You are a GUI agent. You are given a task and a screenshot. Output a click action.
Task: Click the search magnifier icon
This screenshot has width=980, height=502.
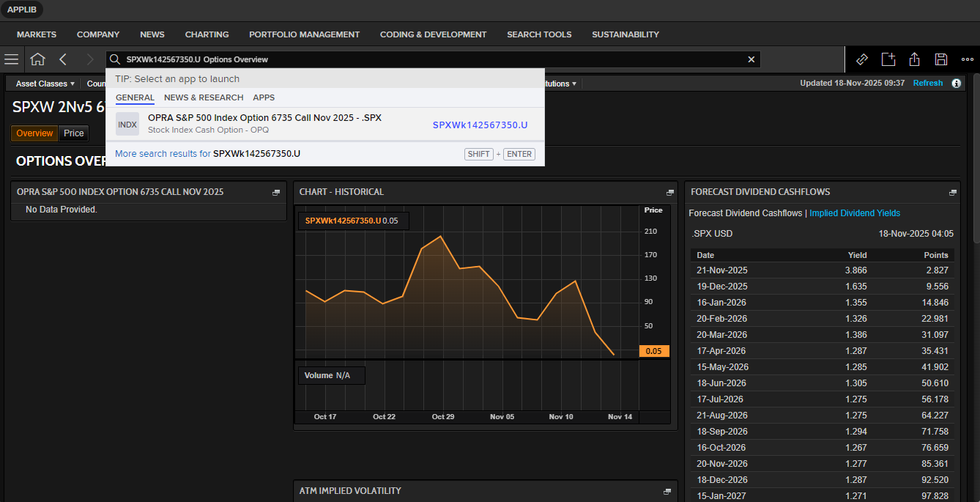click(115, 59)
